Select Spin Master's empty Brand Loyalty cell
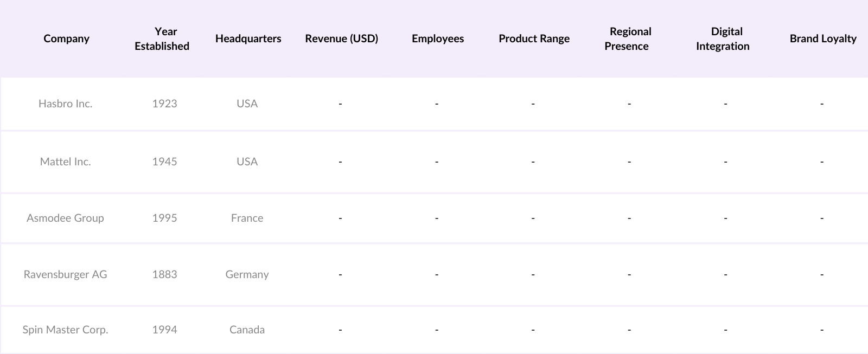 [x=822, y=330]
